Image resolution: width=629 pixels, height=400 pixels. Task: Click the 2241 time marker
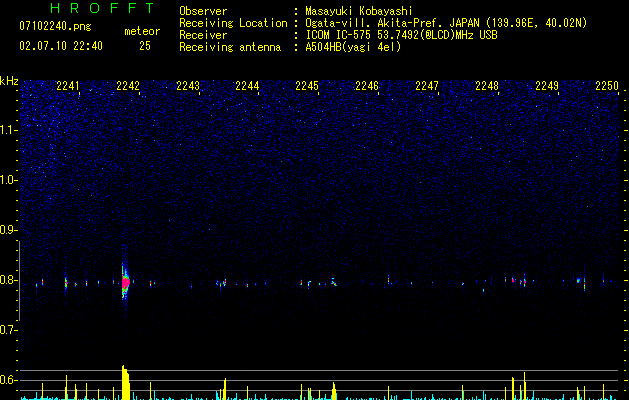tap(68, 86)
